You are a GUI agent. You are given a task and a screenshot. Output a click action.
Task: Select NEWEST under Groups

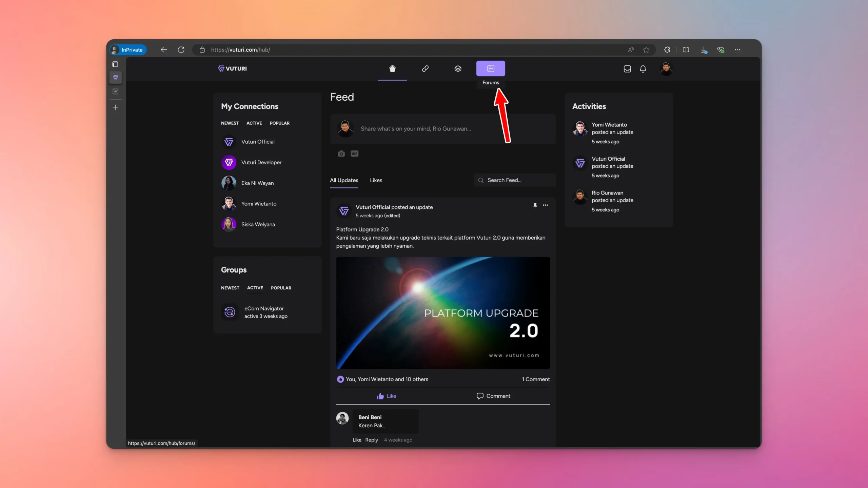pyautogui.click(x=230, y=288)
